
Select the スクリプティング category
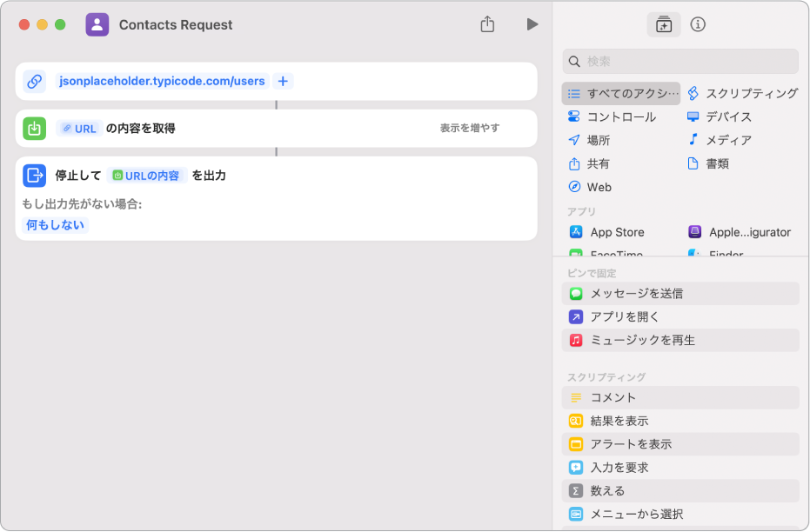[743, 93]
